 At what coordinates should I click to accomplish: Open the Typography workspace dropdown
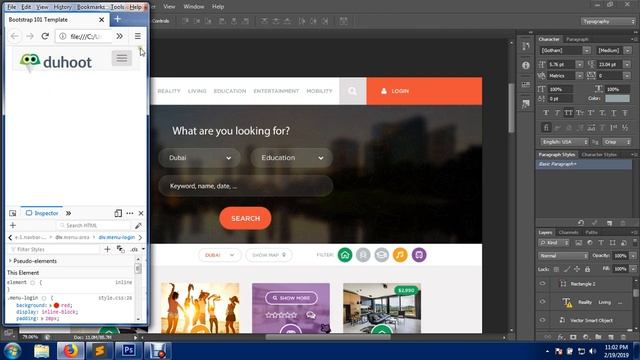[608, 21]
